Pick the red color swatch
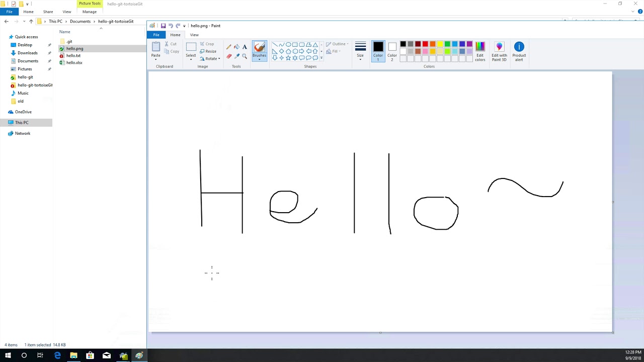Screen dimensions: 644x362 click(425, 44)
